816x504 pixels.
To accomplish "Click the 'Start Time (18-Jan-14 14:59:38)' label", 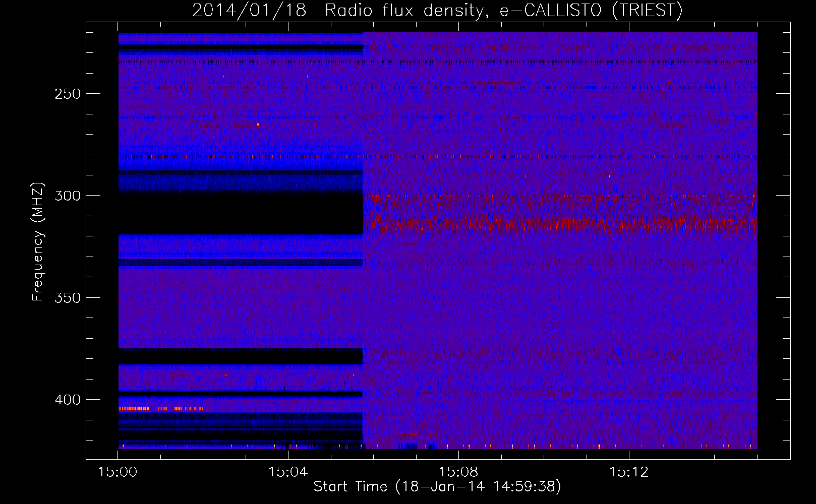I will tap(437, 487).
